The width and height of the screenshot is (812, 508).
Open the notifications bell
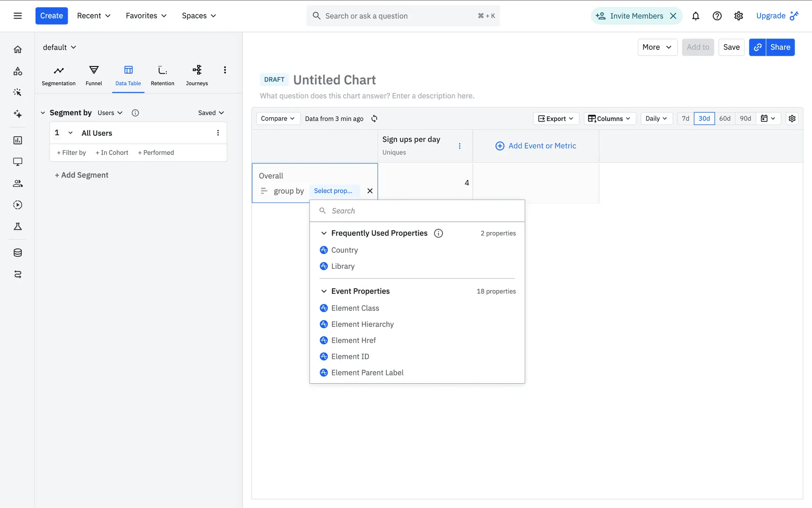695,16
